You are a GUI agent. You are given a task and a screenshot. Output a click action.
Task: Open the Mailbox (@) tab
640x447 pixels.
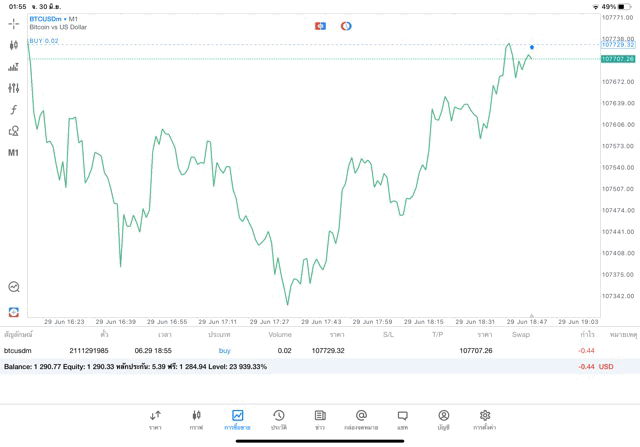pos(361,420)
